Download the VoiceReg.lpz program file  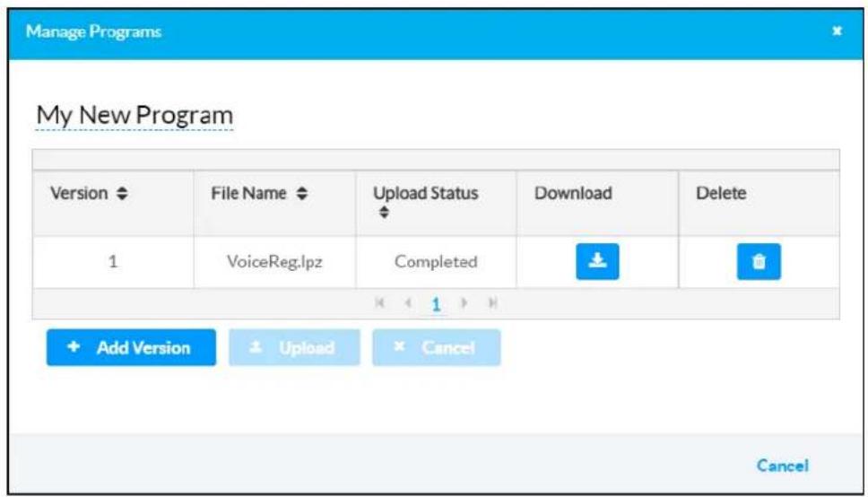click(597, 262)
